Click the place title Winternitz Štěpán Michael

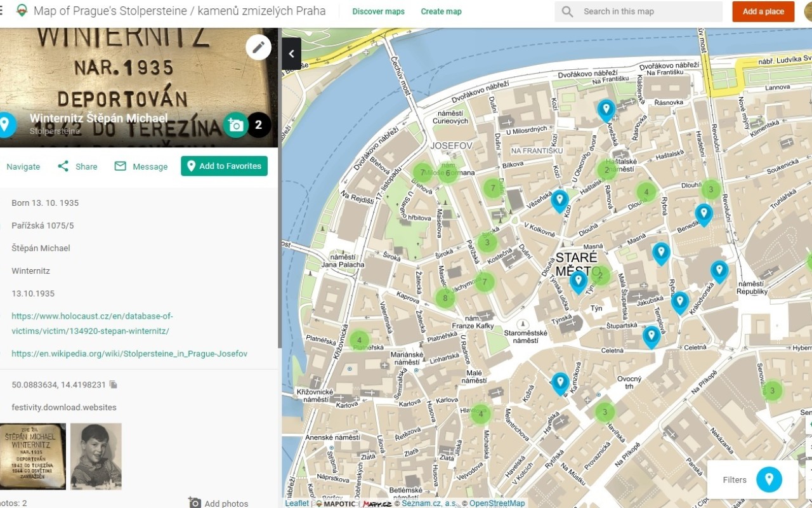[x=99, y=118]
